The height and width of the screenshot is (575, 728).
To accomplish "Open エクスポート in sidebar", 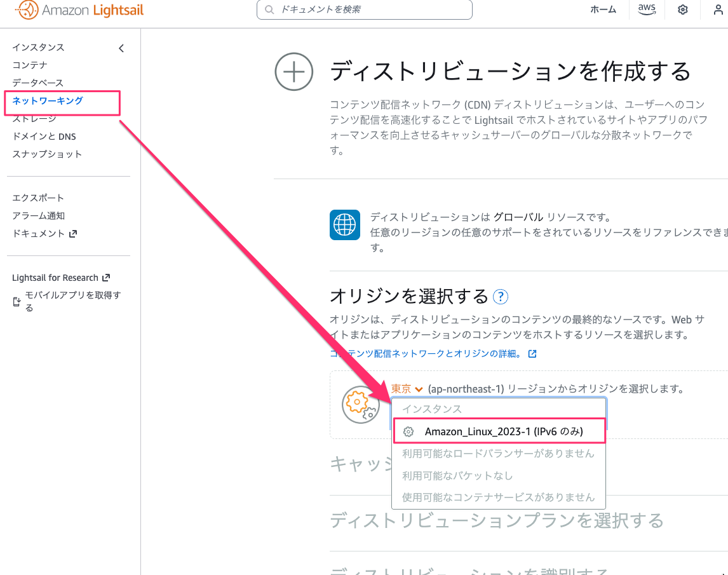I will point(38,198).
